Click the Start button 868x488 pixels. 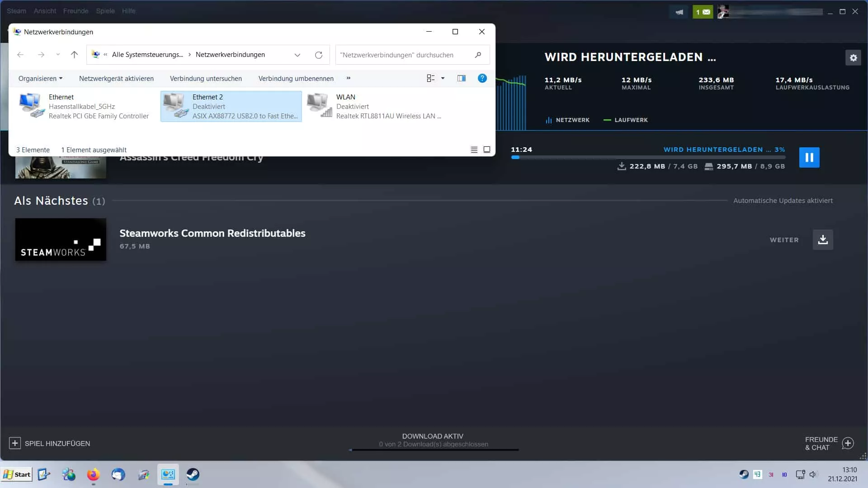(x=17, y=474)
